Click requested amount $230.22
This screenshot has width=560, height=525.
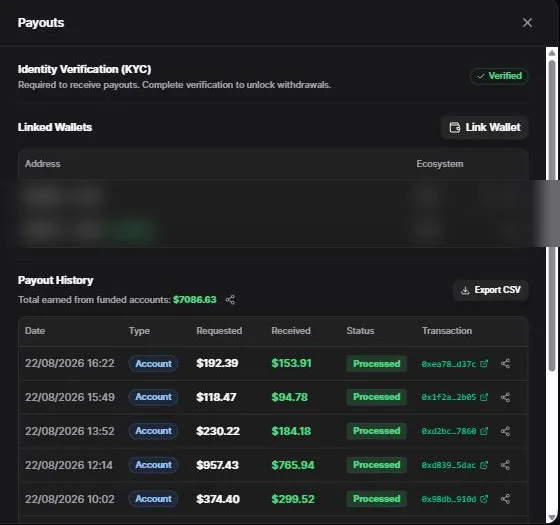[x=218, y=431]
